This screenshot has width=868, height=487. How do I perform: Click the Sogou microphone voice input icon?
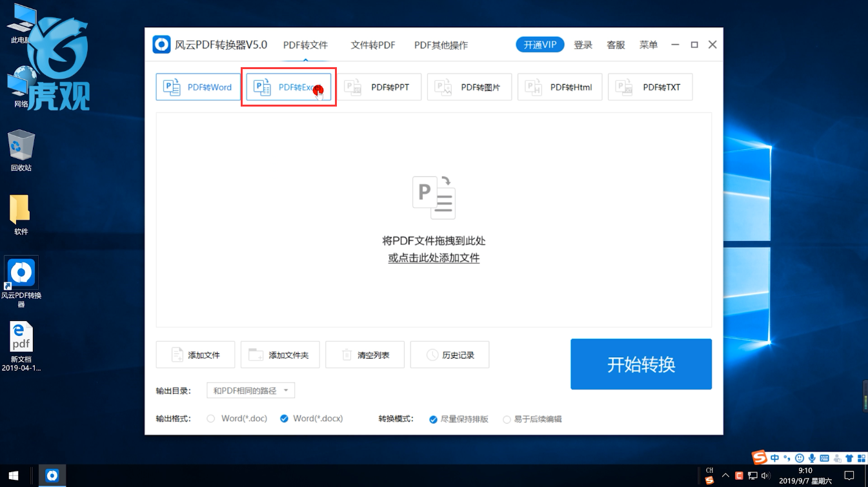point(812,458)
